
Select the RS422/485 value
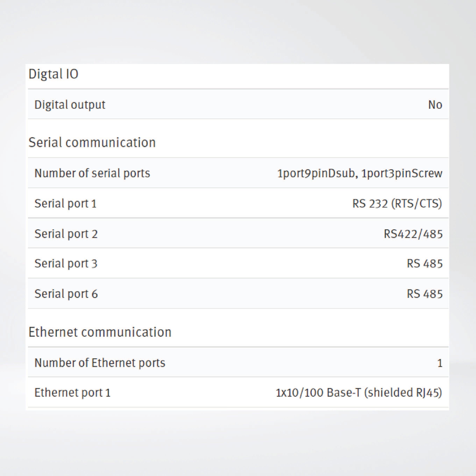[413, 234]
